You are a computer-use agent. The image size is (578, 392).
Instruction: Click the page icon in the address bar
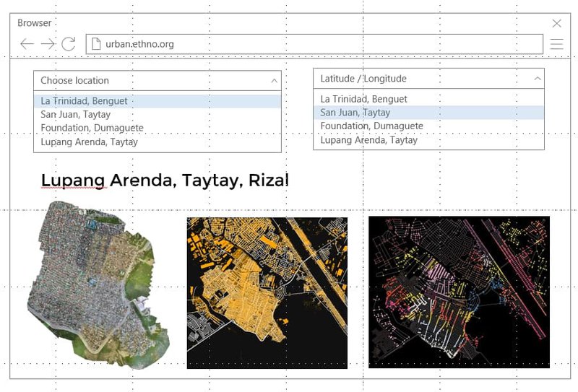96,44
